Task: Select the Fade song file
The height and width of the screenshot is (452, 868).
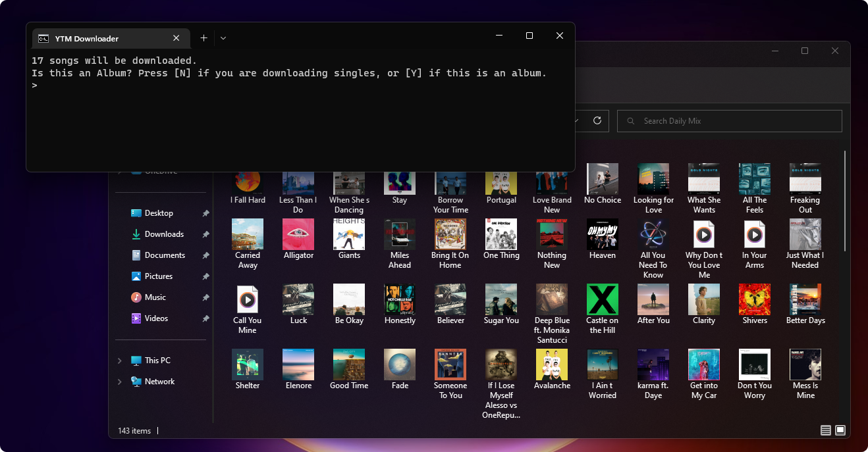Action: (x=400, y=370)
